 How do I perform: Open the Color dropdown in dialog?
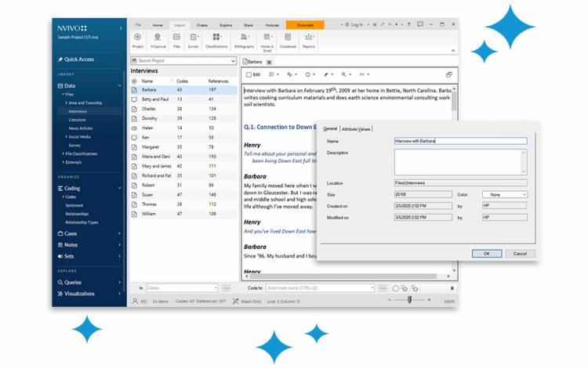pyautogui.click(x=505, y=195)
